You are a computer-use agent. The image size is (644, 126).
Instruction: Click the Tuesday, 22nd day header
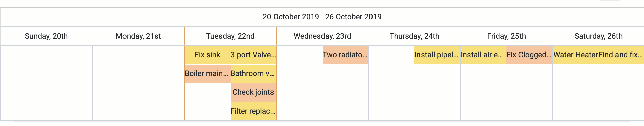coord(231,36)
